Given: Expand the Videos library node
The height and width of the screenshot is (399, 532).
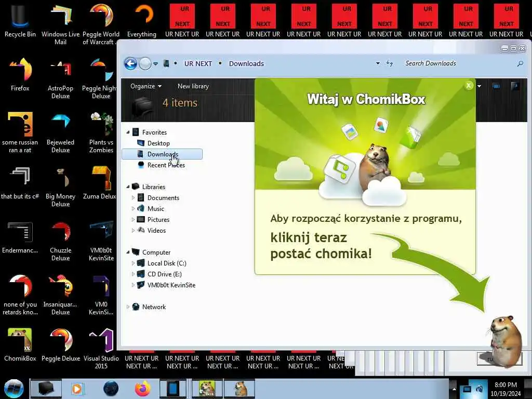Looking at the screenshot, I should pos(133,230).
